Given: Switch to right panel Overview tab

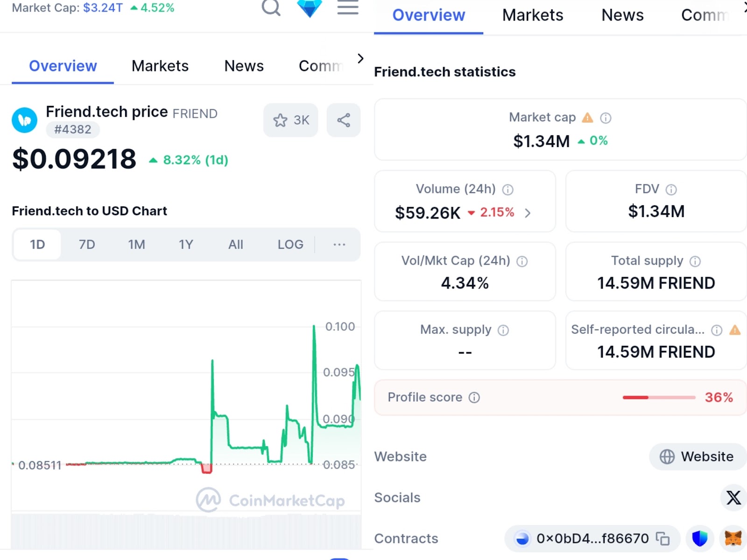Looking at the screenshot, I should coord(429,15).
